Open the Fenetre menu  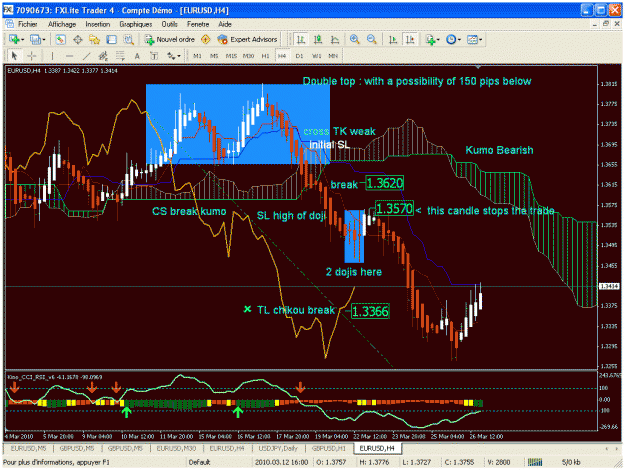point(198,24)
